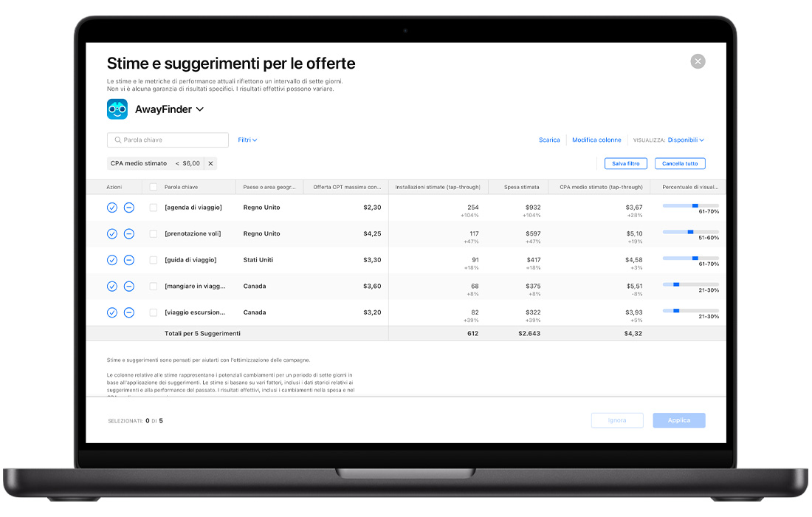This screenshot has width=812, height=517.
Task: Sort by Spesa stimata column header
Action: pos(521,187)
